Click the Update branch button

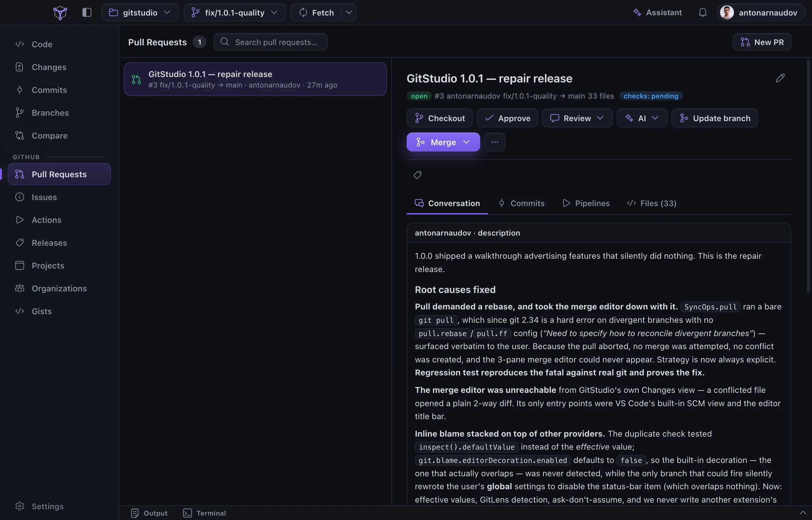[x=715, y=118]
